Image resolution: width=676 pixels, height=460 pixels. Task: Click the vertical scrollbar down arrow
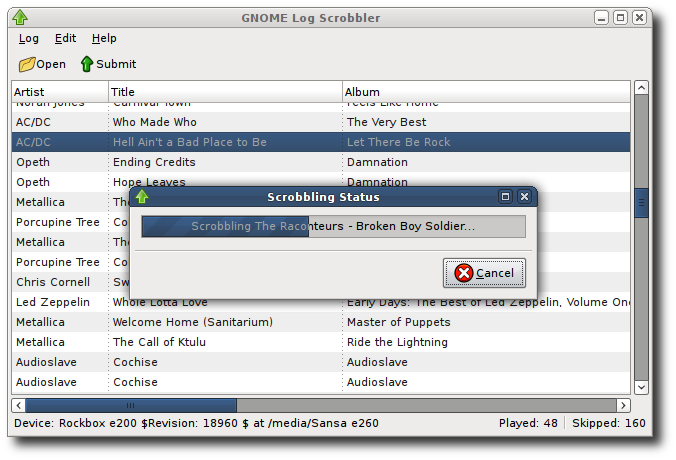642,387
